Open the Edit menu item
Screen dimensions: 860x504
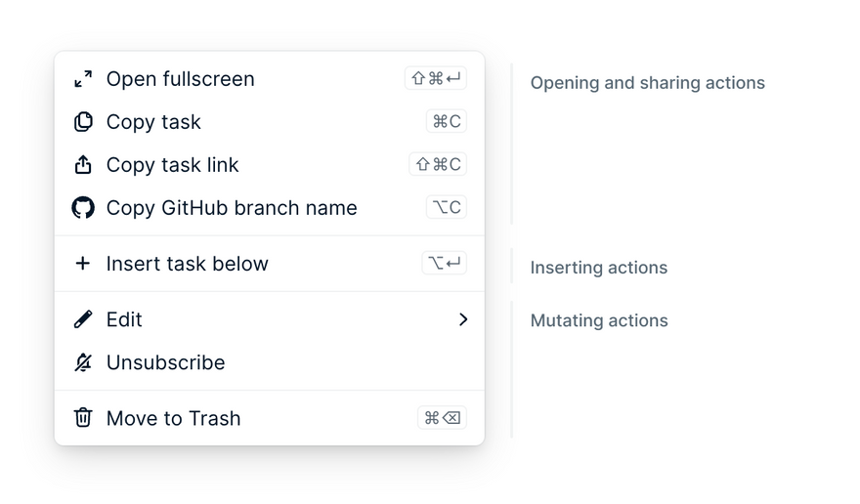270,319
